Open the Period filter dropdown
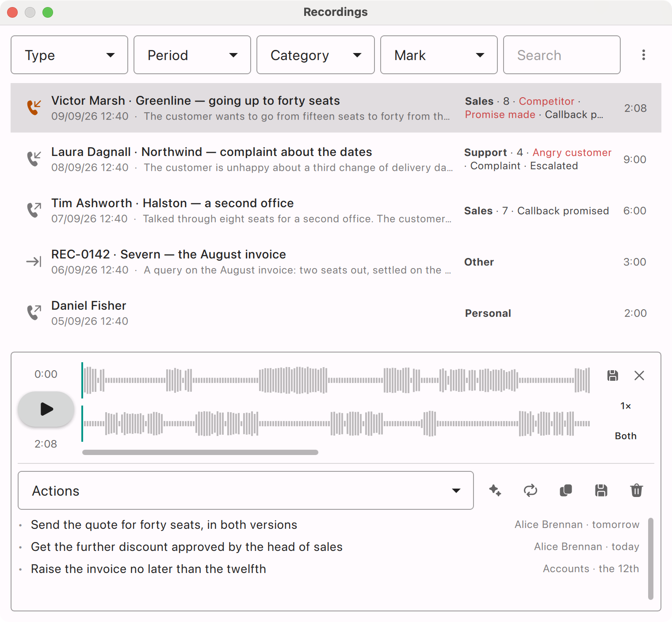This screenshot has width=672, height=622. (192, 55)
